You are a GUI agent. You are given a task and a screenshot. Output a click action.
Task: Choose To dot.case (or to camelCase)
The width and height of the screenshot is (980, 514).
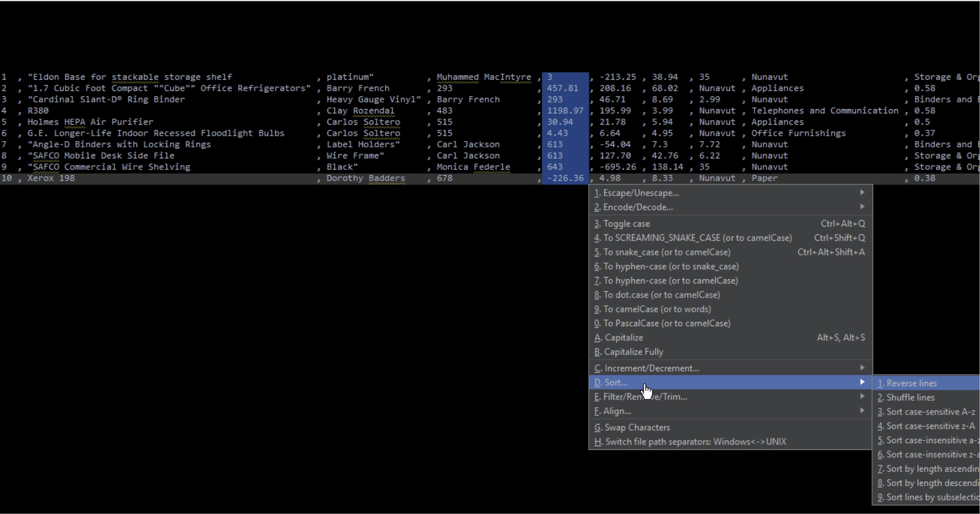pos(730,295)
